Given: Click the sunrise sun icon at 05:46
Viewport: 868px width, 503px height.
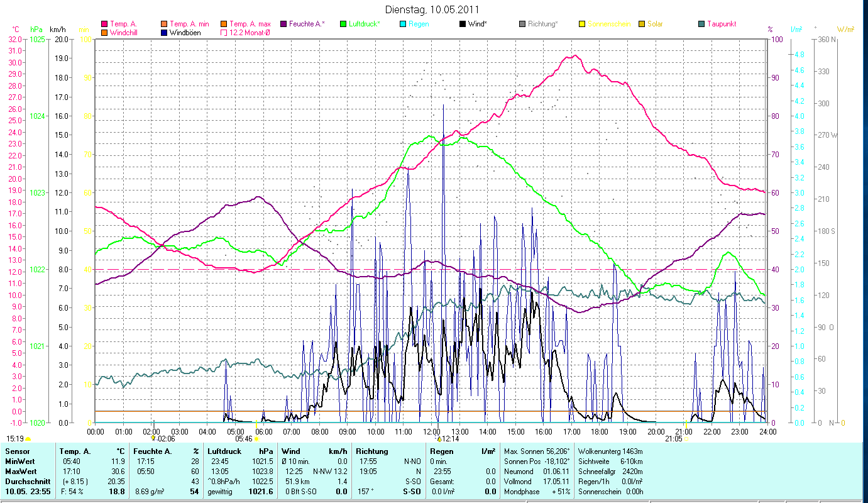Looking at the screenshot, I should click(x=256, y=439).
